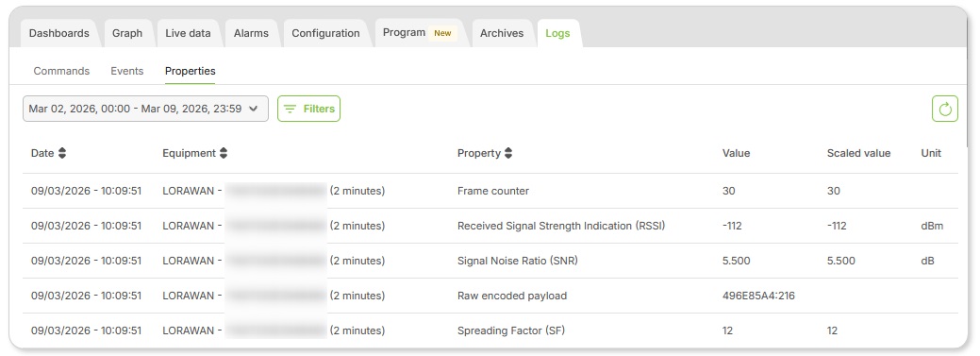The width and height of the screenshot is (980, 356).
Task: Sort table by Date column arrows
Action: (62, 153)
